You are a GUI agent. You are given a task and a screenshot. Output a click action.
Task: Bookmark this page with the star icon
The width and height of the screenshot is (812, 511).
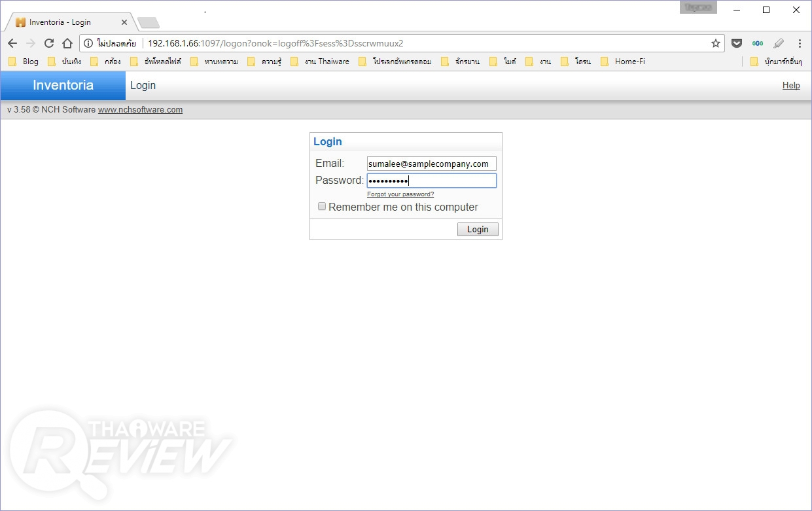[716, 43]
